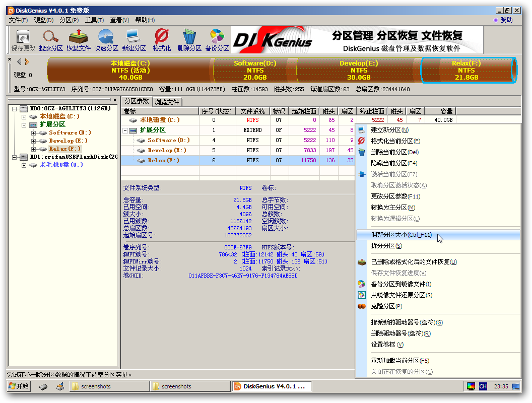The height and width of the screenshot is (403, 532).
Task: Switch to DiskGenius V4.0.1 taskbar button
Action: (x=272, y=386)
